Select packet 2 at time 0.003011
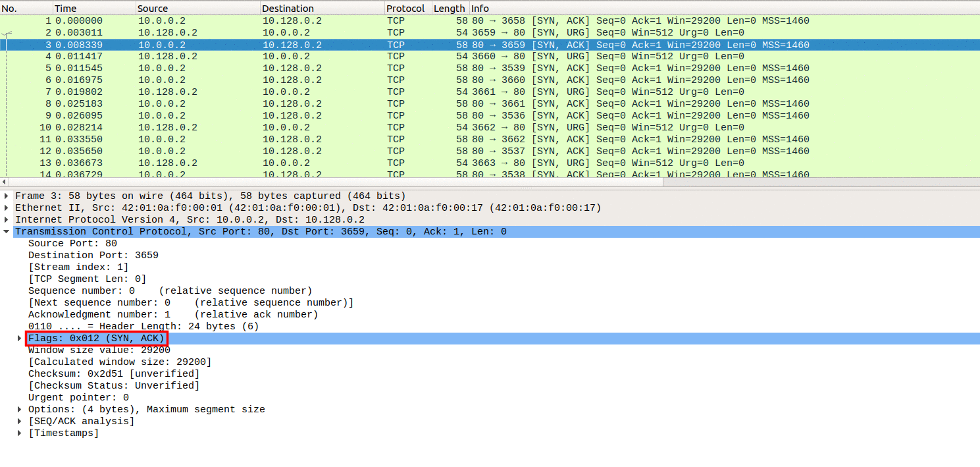This screenshot has width=980, height=467. 490,33
